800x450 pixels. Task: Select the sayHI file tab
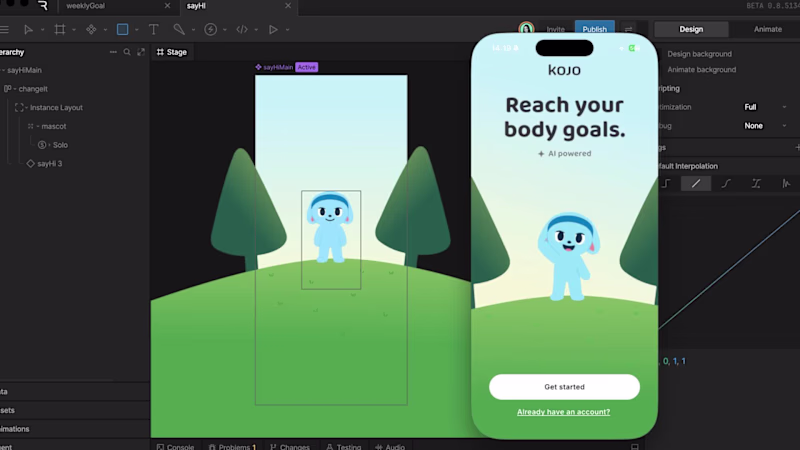tap(196, 6)
